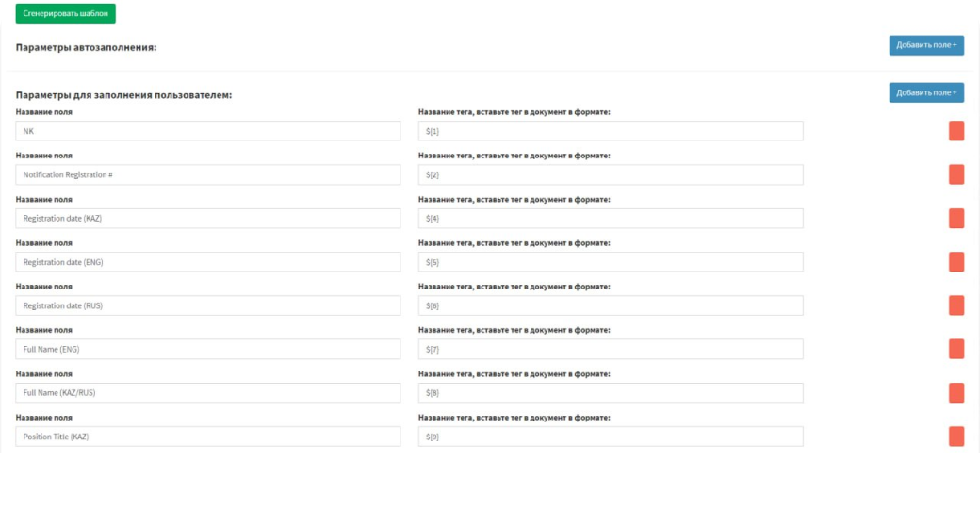This screenshot has height=528, width=980.
Task: Click the green Сгенерировать шаблон button
Action: point(66,13)
